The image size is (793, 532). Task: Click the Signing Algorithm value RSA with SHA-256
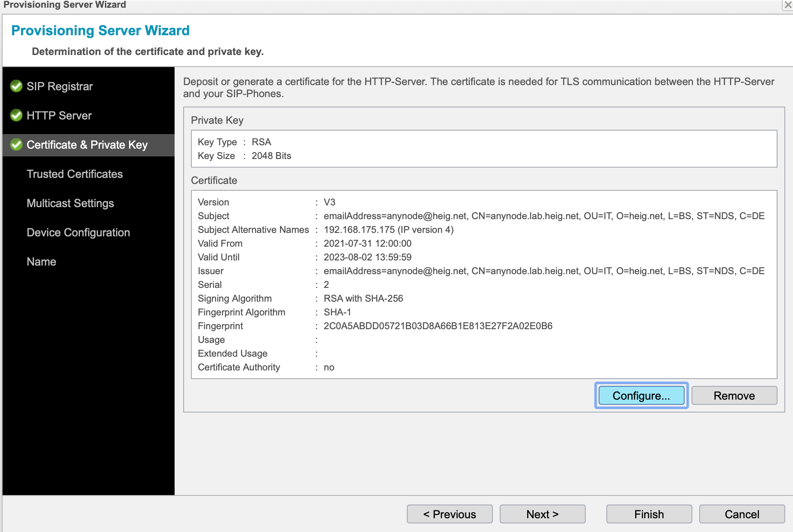363,298
